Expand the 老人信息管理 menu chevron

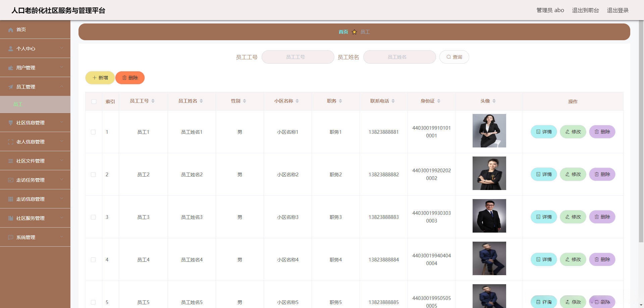[62, 141]
